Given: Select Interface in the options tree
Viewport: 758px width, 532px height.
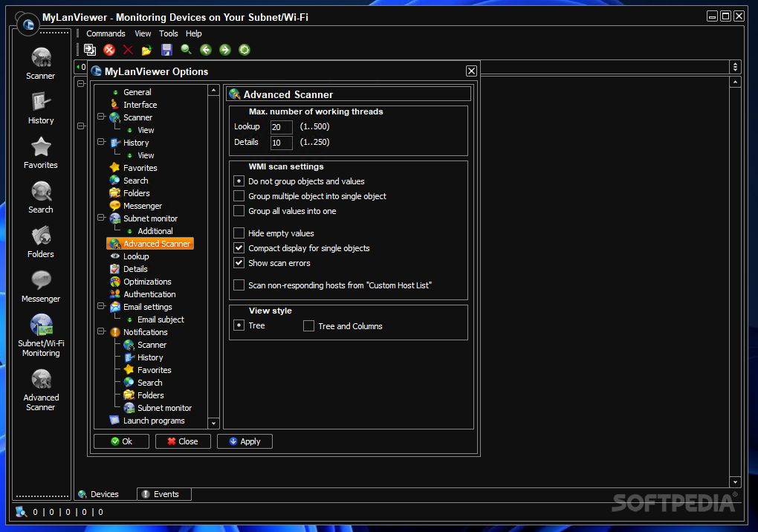Looking at the screenshot, I should (140, 105).
